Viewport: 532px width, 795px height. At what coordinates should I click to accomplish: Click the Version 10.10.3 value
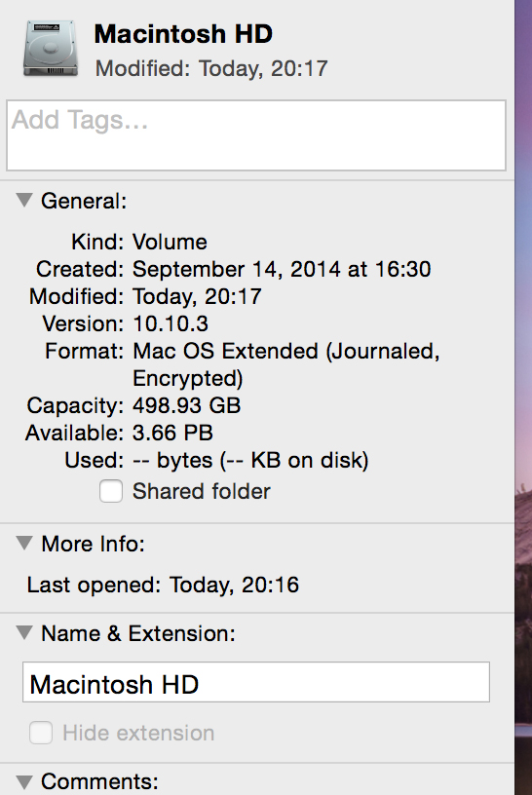click(171, 324)
